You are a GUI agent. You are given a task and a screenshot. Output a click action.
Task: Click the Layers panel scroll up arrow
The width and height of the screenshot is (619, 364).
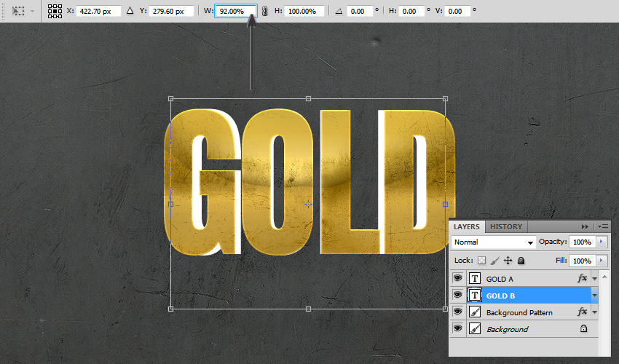tap(604, 277)
